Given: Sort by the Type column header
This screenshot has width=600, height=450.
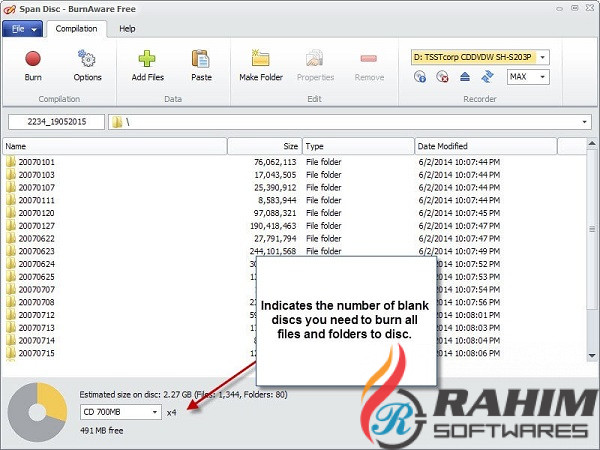Looking at the screenshot, I should 359,146.
